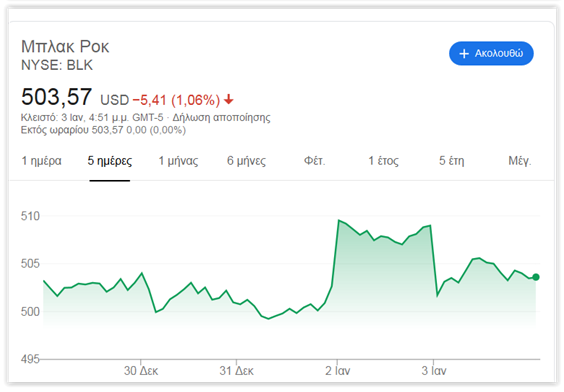
Task: Follow stock with Ακολουθώ button
Action: [x=491, y=54]
